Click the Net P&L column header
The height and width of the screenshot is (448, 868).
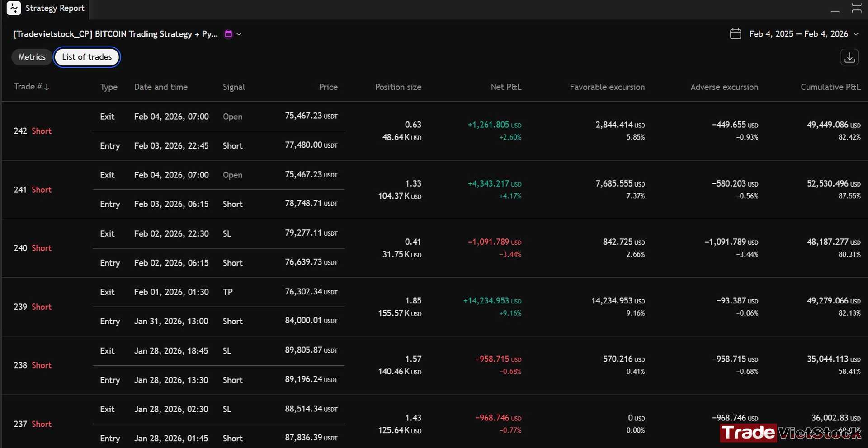(x=506, y=87)
